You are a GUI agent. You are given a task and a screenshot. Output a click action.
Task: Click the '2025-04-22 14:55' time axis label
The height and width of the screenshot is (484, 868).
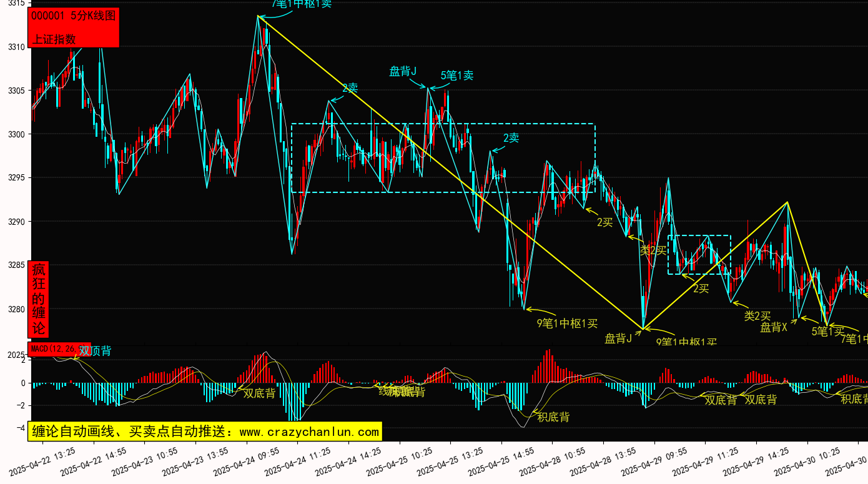(92, 461)
